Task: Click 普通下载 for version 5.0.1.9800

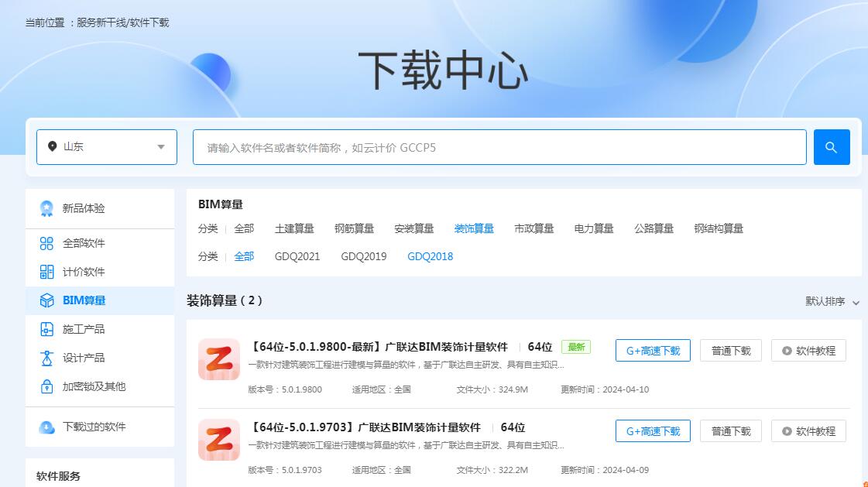Action: click(731, 351)
